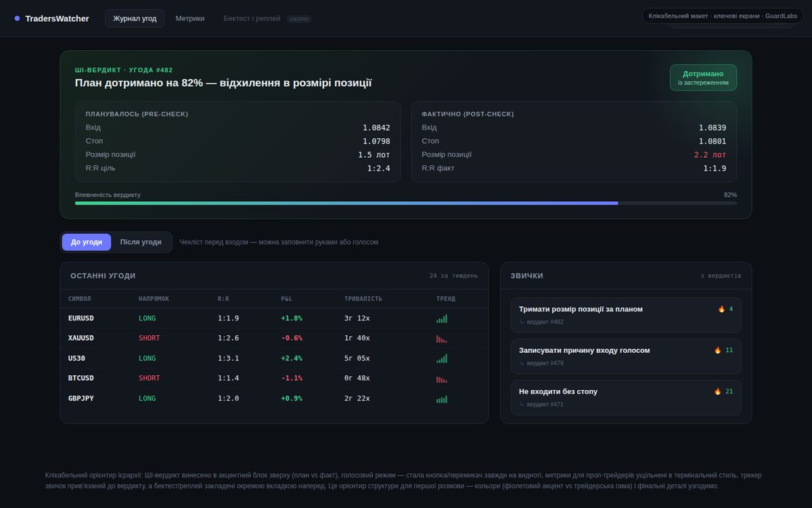Click the red 2.2 лот position size
The image size is (812, 508).
(710, 154)
